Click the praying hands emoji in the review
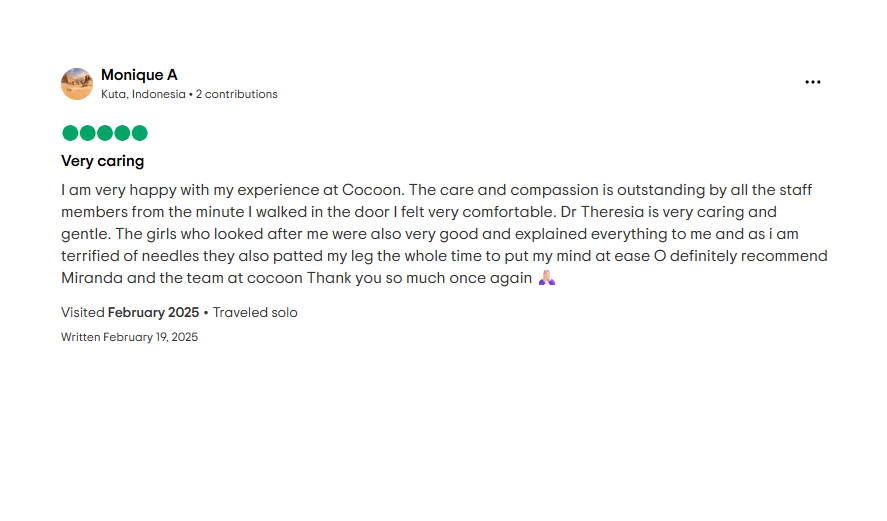 click(546, 278)
